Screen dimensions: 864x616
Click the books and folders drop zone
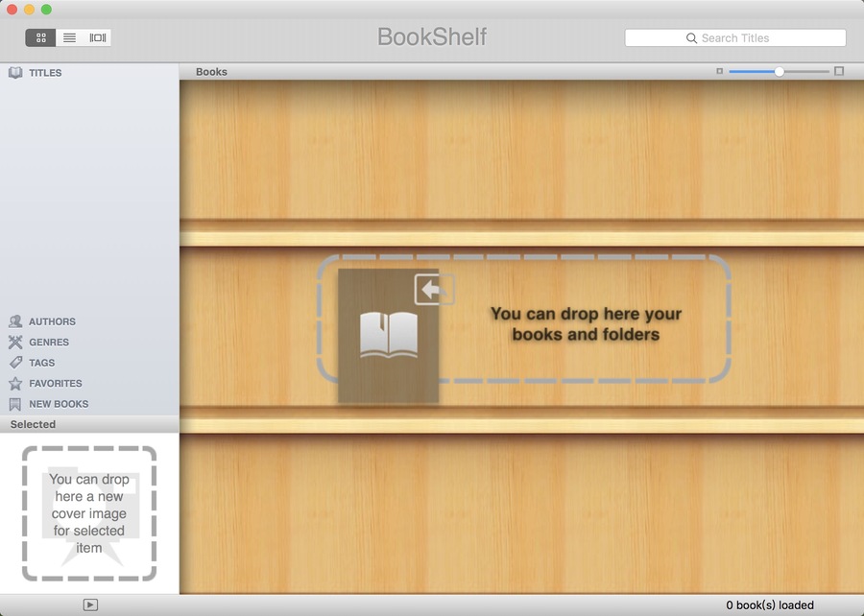[x=524, y=319]
